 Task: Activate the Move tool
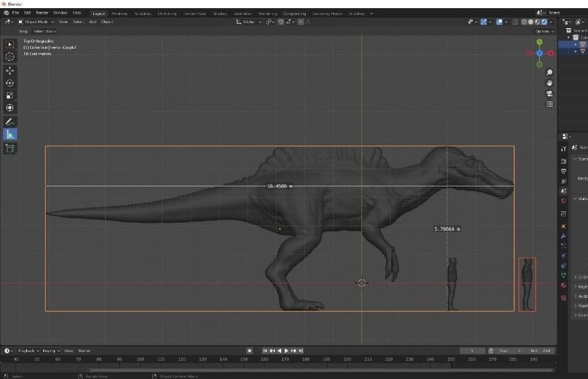click(10, 71)
